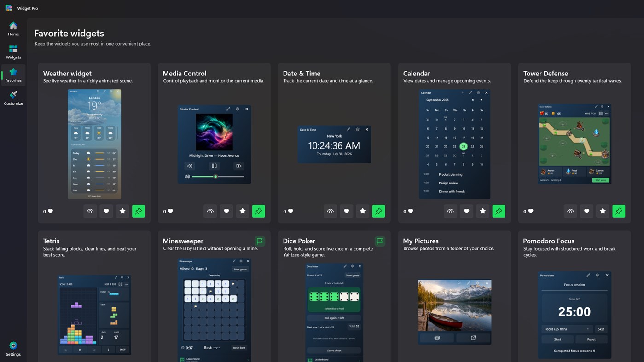The height and width of the screenshot is (362, 644).
Task: Pin the Calendar widget
Action: 499,211
